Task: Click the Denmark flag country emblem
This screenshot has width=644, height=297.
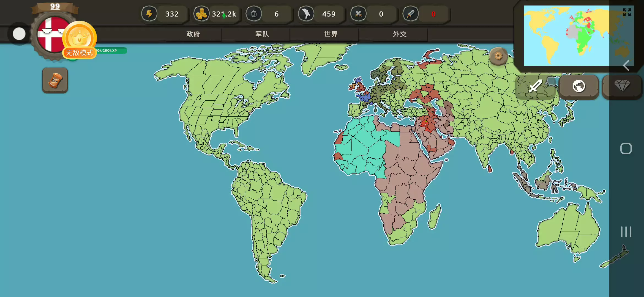Action: pos(50,34)
